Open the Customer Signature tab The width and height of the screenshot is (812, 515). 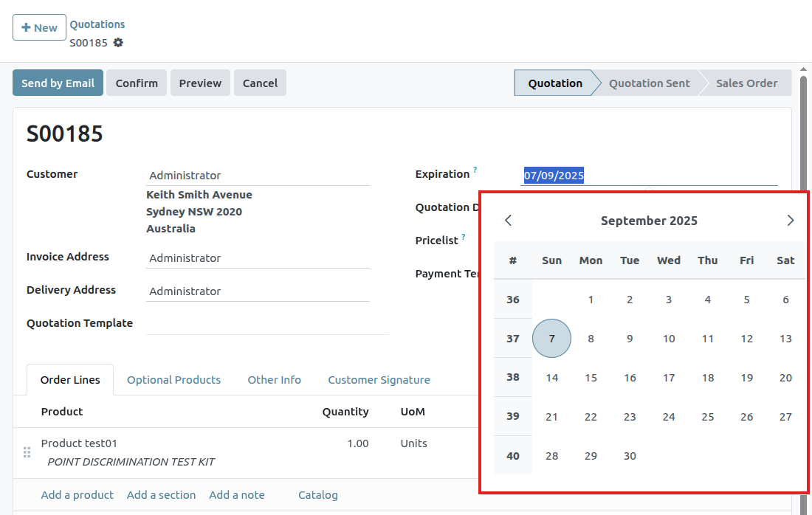[379, 380]
